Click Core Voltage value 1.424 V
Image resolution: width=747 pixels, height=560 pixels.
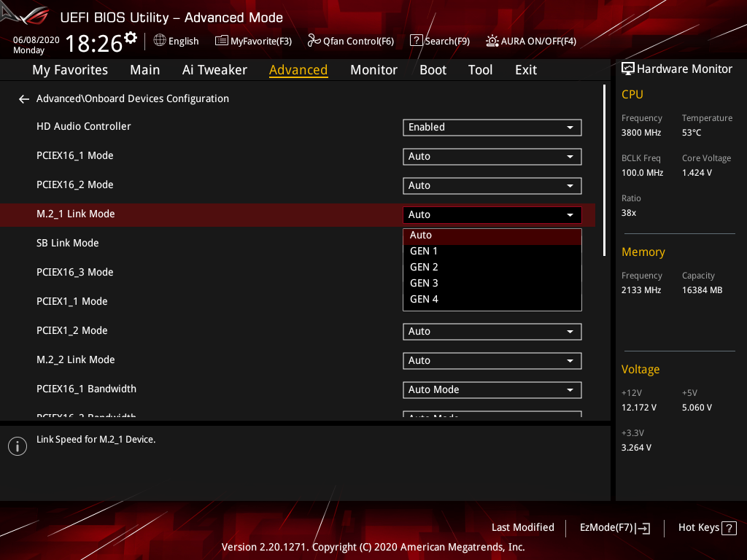click(697, 173)
